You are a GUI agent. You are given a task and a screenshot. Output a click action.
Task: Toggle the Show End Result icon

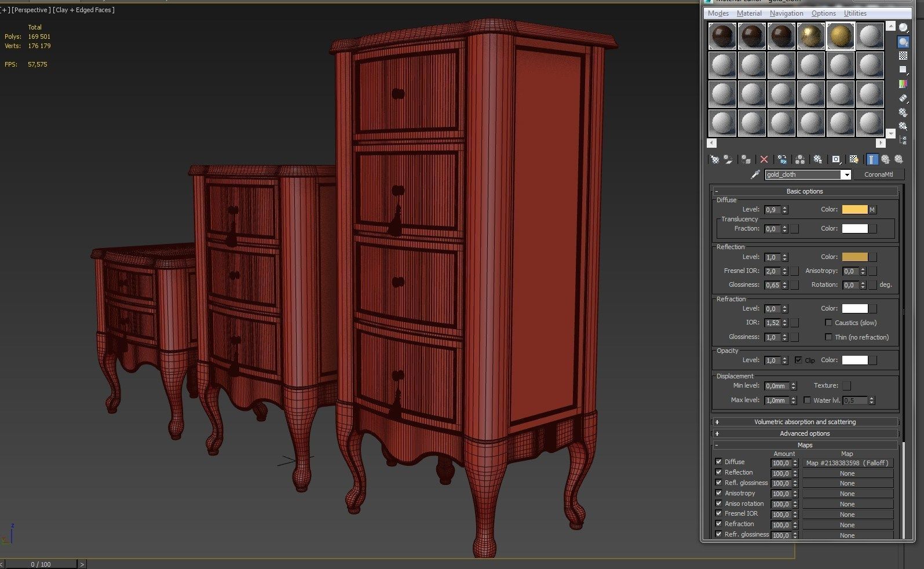coord(872,159)
